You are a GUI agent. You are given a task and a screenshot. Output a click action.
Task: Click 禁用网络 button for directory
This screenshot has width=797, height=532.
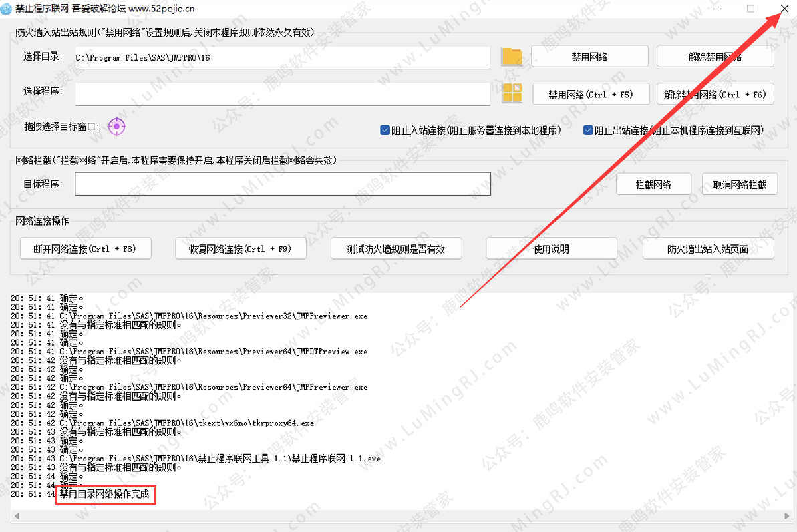coord(590,57)
